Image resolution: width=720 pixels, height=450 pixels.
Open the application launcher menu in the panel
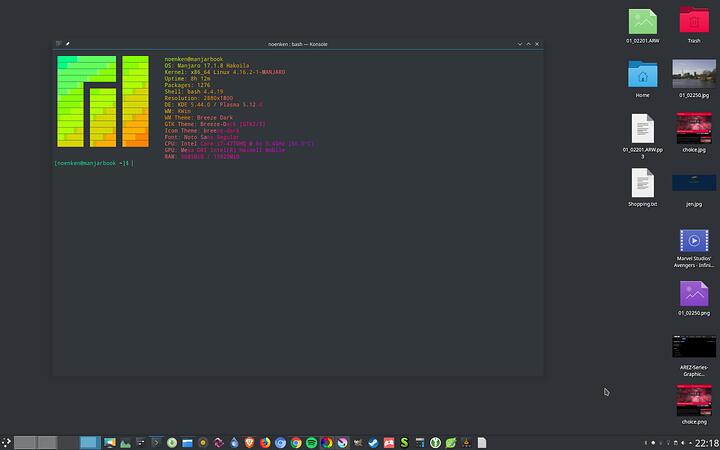[x=6, y=442]
